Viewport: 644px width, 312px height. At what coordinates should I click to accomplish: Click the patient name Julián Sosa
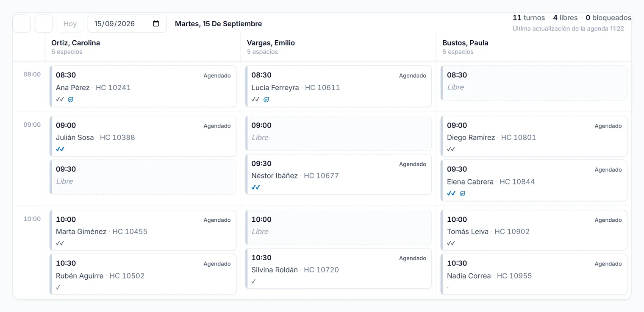[x=75, y=137]
